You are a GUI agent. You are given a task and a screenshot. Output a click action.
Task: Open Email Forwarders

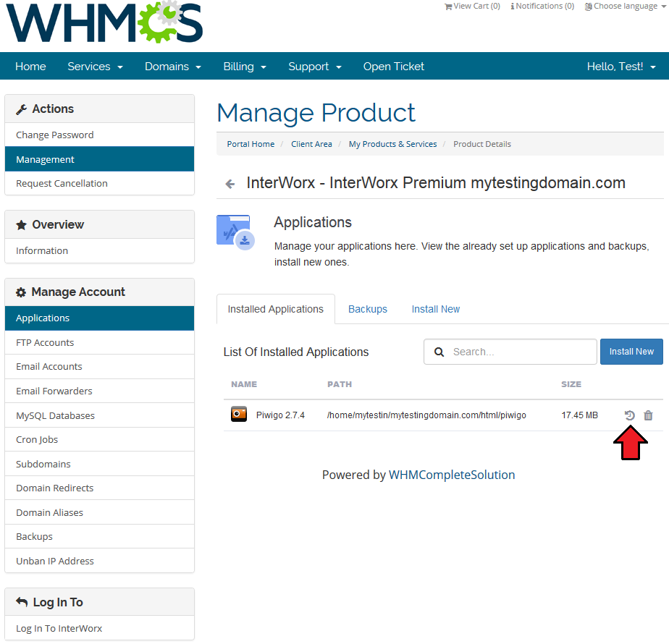[x=99, y=391]
